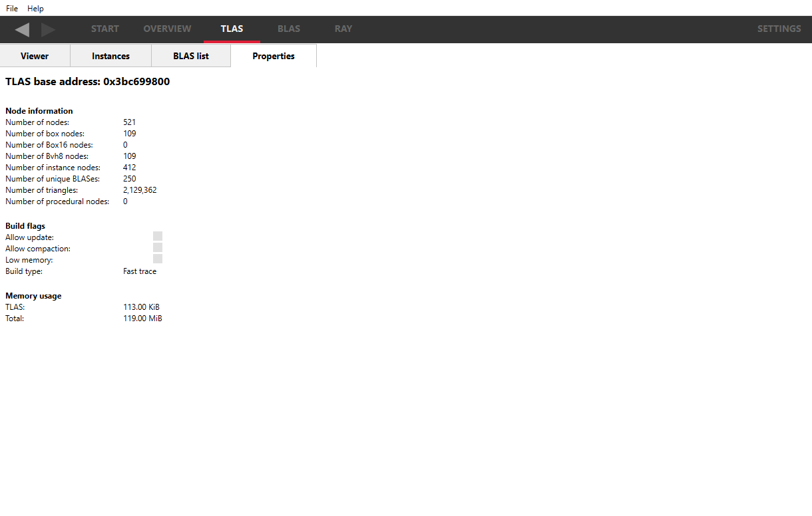Open the File menu

(x=12, y=9)
